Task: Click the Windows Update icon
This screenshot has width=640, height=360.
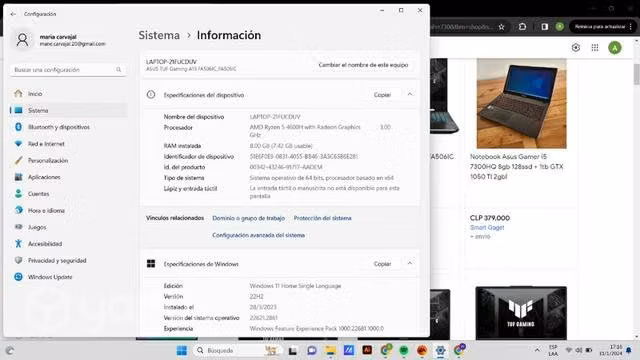Action: tap(18, 277)
